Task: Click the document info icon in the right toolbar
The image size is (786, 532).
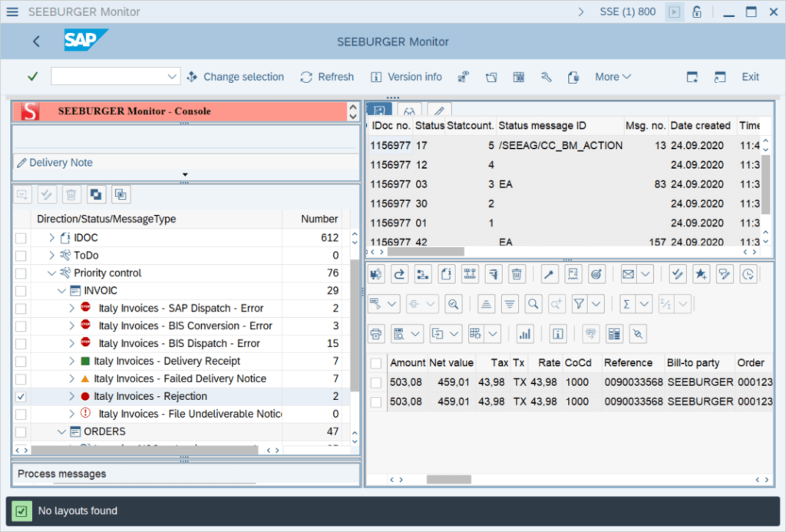Action: 446,274
